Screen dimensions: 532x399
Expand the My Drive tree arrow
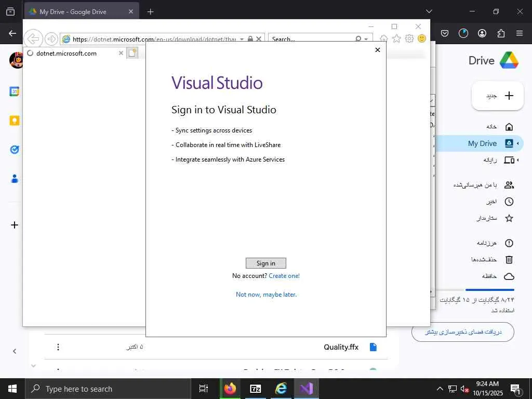point(518,143)
